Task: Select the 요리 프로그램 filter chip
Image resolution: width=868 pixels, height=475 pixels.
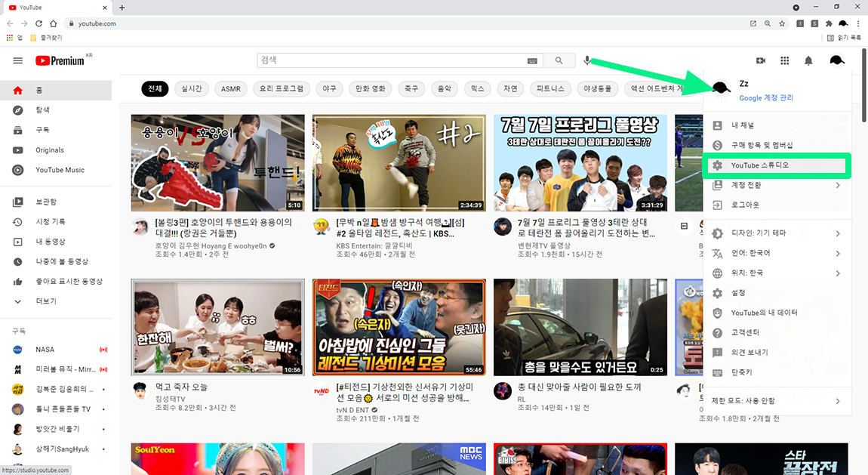Action: coord(282,88)
